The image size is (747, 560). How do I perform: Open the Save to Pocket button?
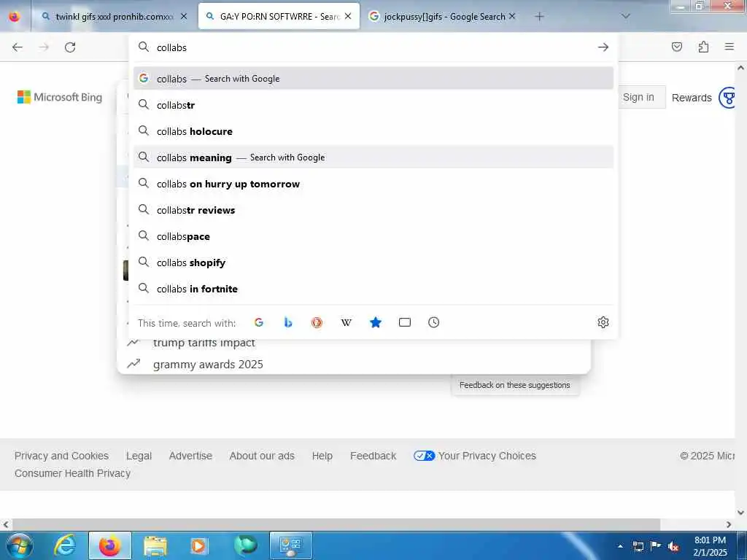click(676, 47)
